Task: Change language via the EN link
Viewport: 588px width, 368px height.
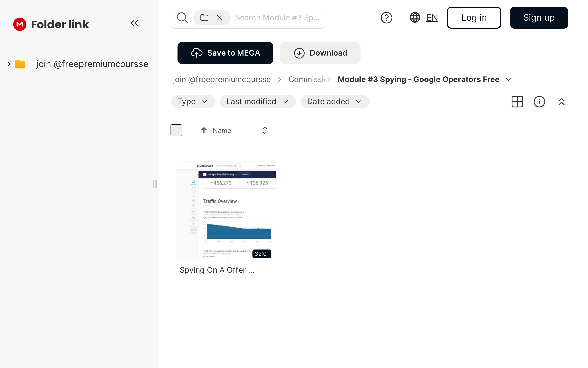Action: click(432, 17)
